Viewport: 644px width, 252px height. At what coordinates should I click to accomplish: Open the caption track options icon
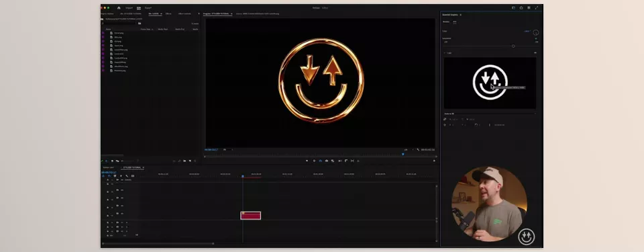133,176
